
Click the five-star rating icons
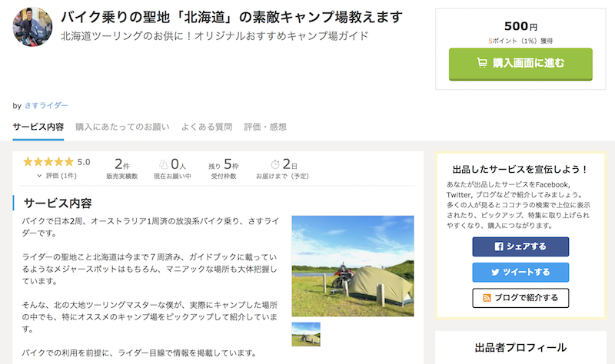48,162
